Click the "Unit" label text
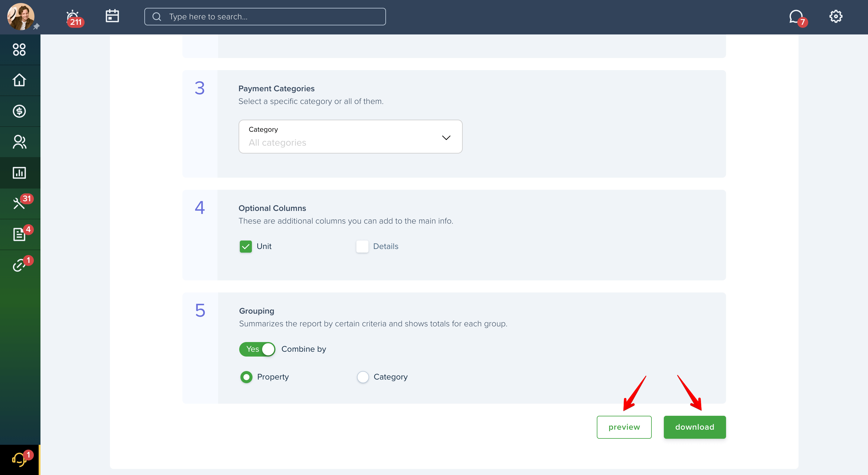 [264, 247]
